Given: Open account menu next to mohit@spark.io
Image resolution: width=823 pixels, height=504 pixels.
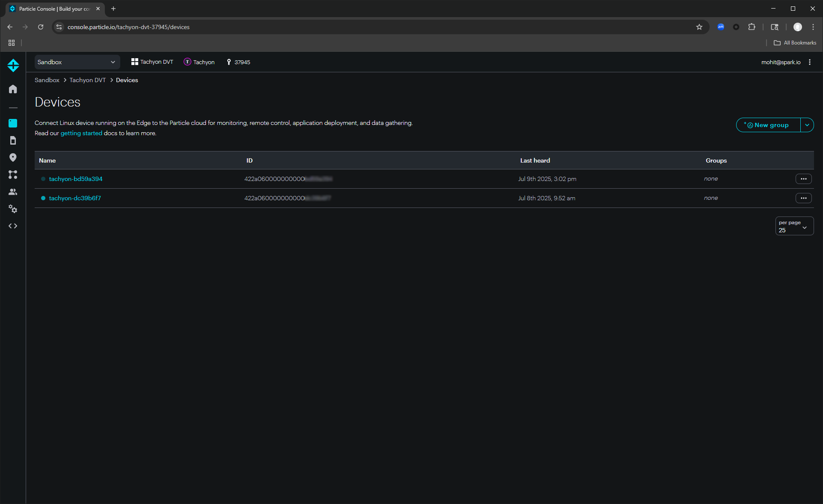Looking at the screenshot, I should point(810,62).
